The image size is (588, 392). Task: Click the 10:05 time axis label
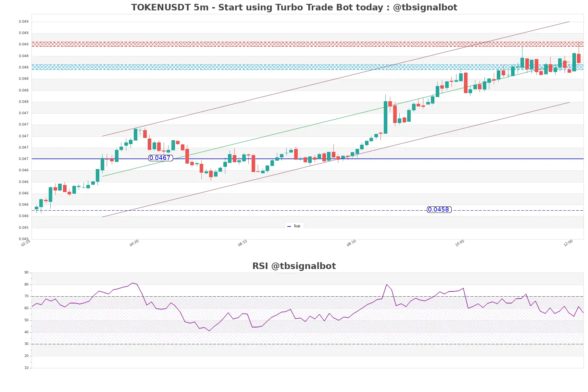tap(460, 243)
